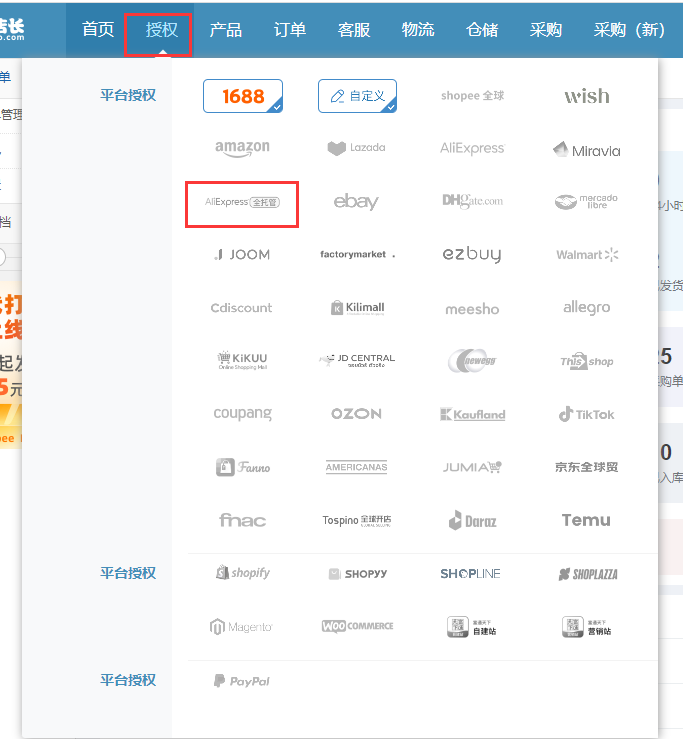
Task: Select the Thisshop platform logo
Action: [587, 361]
